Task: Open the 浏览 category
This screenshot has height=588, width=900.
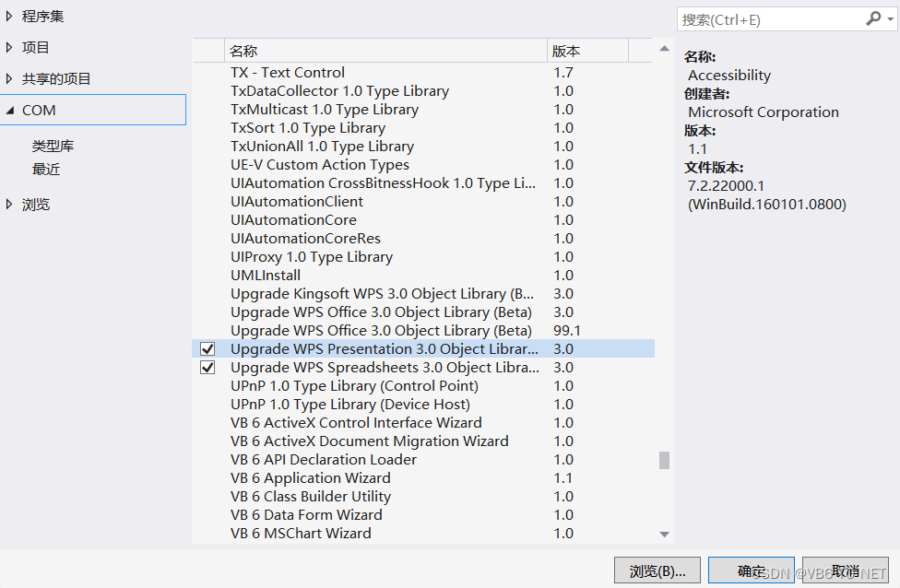Action: coord(36,205)
